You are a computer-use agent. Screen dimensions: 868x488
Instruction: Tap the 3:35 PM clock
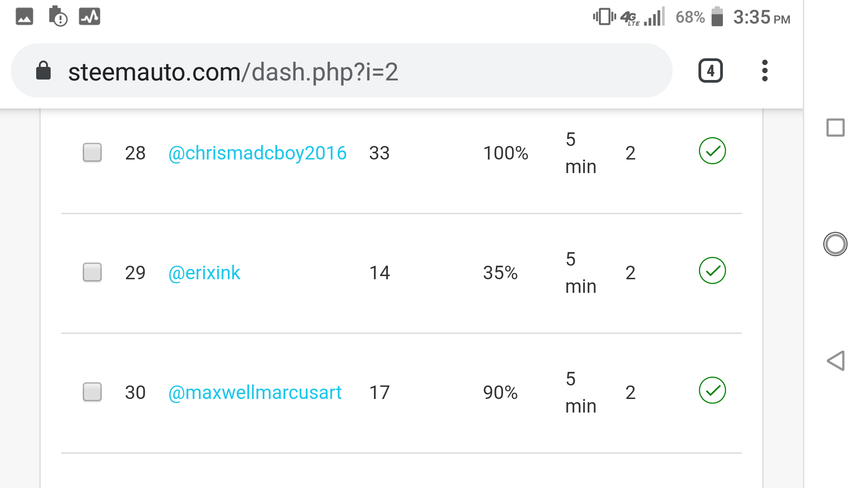click(761, 18)
